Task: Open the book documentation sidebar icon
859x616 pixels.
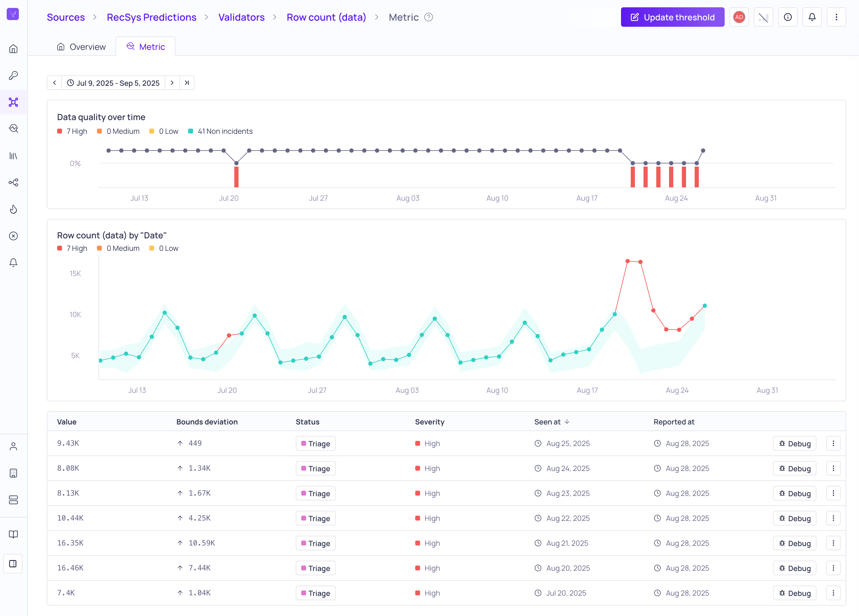Action: [x=13, y=534]
